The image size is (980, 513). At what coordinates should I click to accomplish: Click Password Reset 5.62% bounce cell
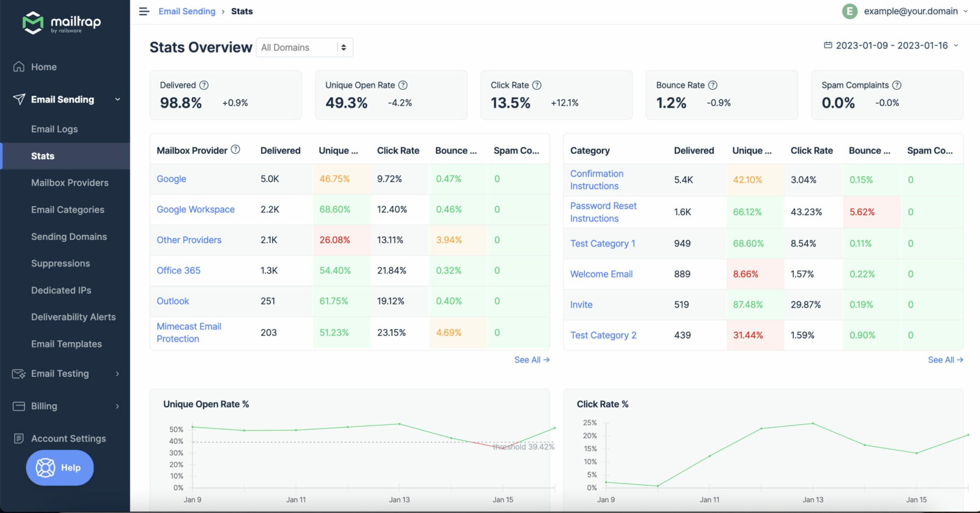tap(871, 212)
